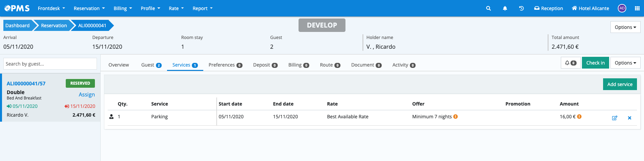Click the reservation alerts bell button

[x=570, y=63]
